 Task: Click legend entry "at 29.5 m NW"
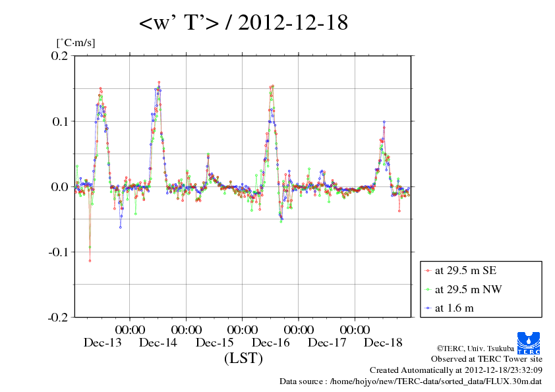(468, 289)
